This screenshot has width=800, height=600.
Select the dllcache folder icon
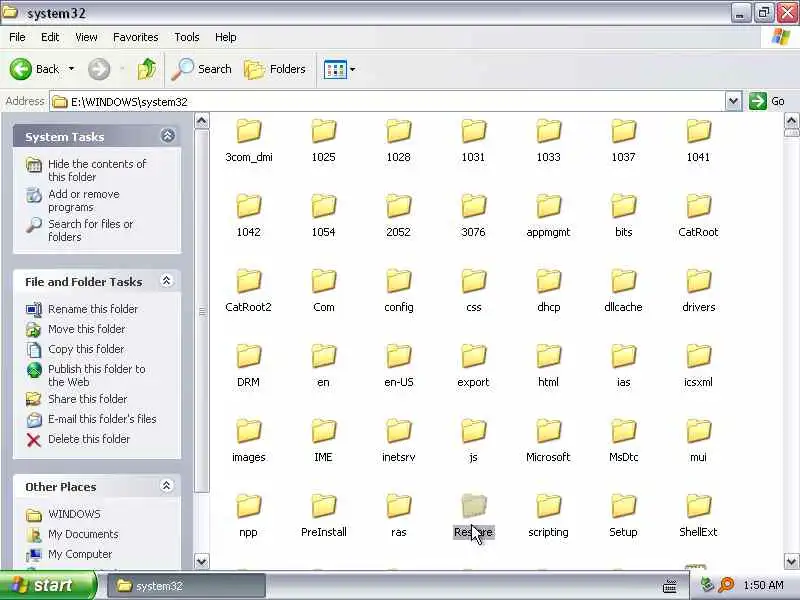pos(624,281)
